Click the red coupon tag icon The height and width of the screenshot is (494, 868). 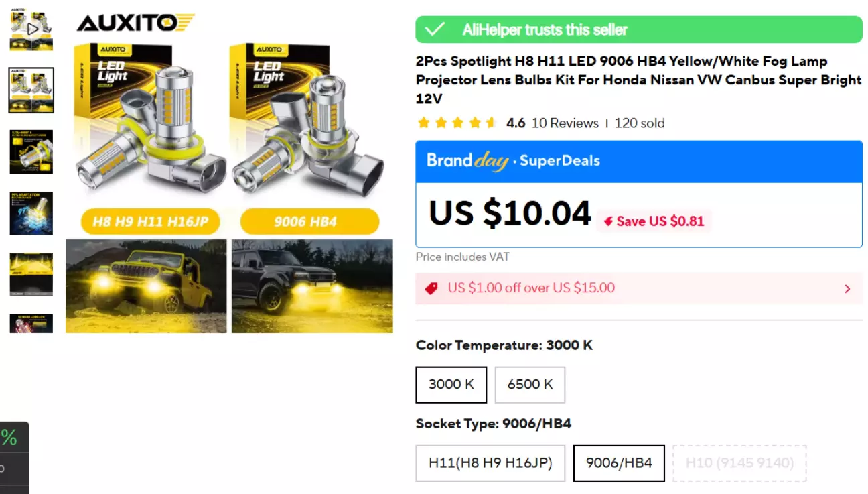click(432, 288)
